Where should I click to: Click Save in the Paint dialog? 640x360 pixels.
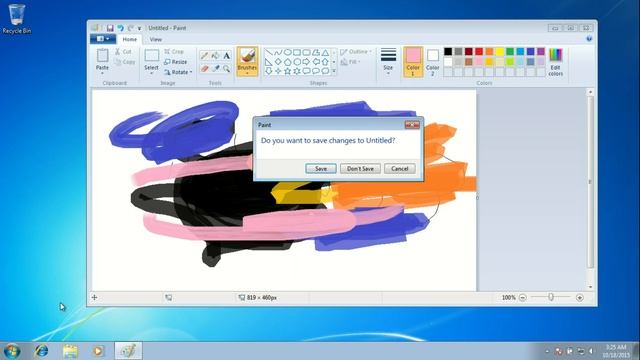pyautogui.click(x=321, y=169)
